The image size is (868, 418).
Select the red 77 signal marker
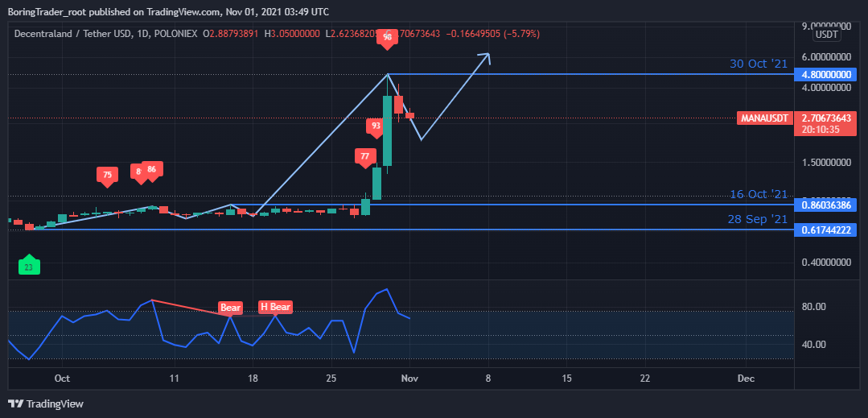pyautogui.click(x=365, y=156)
